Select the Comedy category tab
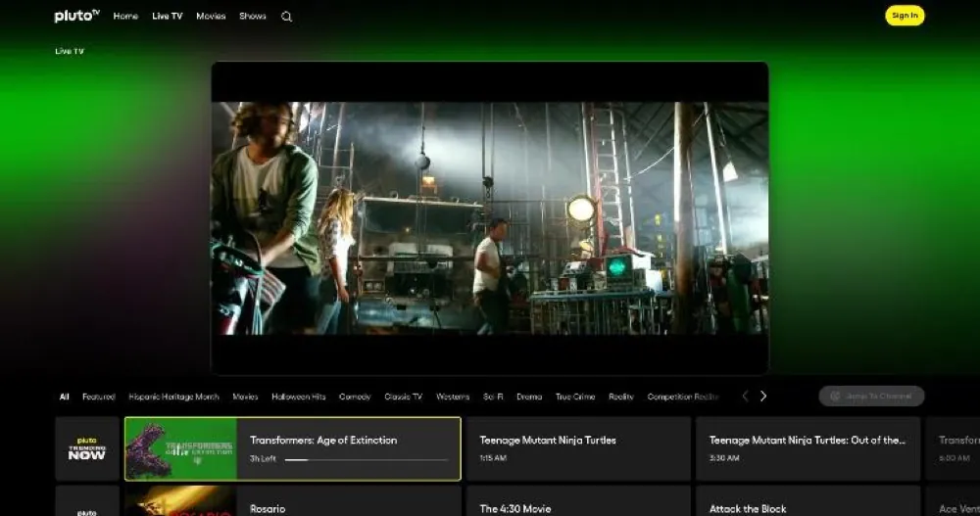Viewport: 980px width, 516px height. tap(355, 397)
